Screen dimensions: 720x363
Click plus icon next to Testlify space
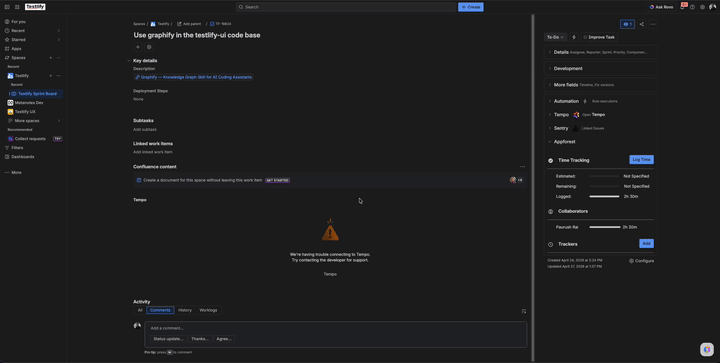click(x=51, y=76)
